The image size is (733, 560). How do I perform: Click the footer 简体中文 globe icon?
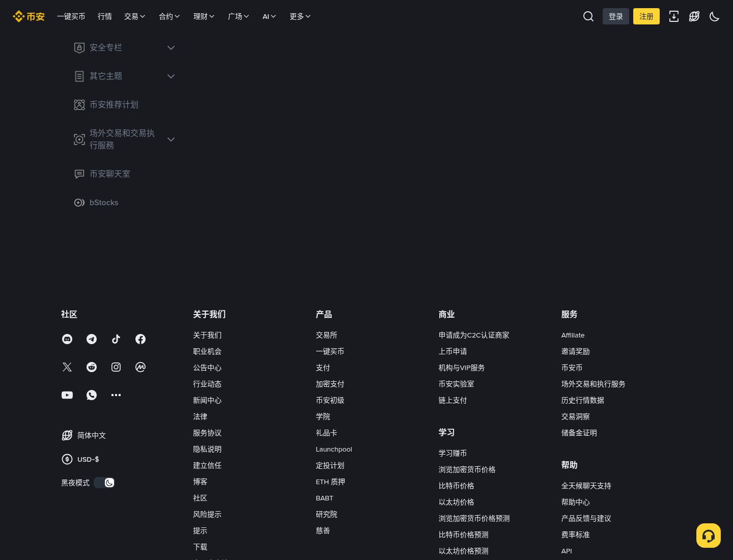(x=67, y=435)
